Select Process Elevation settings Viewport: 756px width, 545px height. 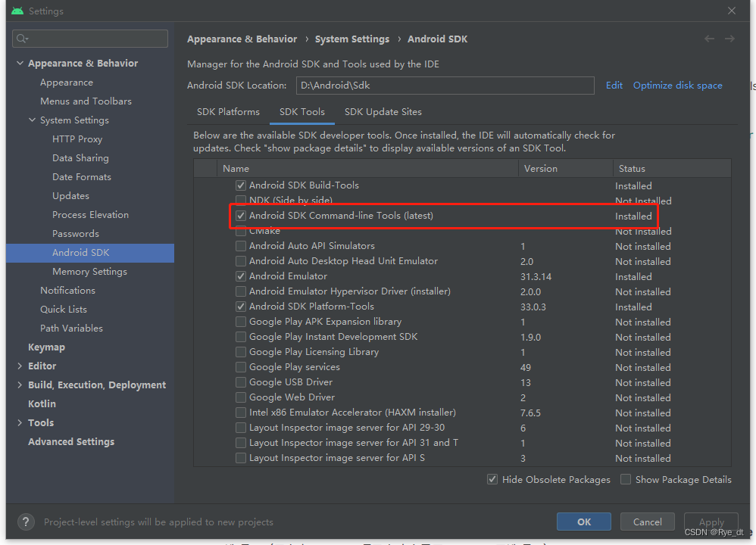point(90,214)
